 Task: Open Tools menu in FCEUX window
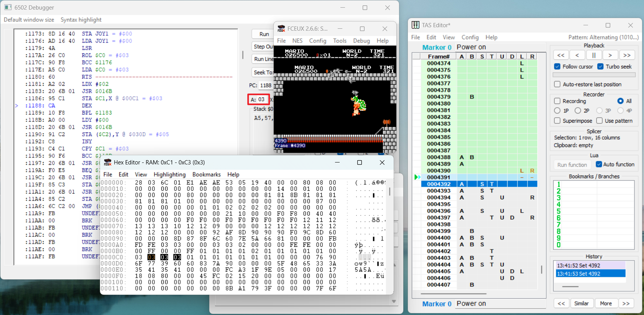[340, 41]
